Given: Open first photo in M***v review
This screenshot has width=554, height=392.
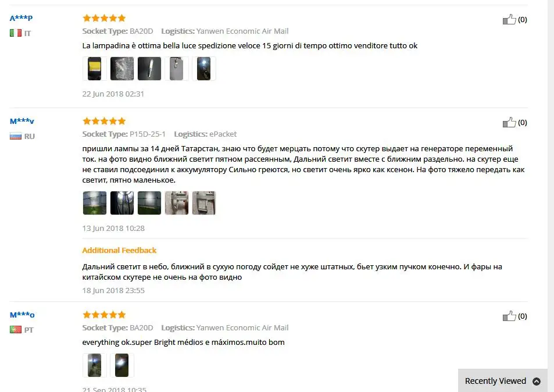Looking at the screenshot, I should (95, 203).
